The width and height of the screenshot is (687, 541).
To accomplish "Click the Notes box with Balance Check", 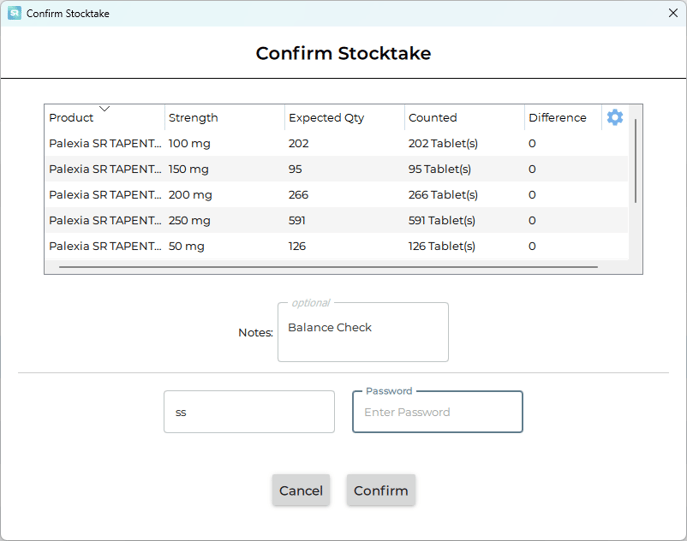I will (x=363, y=332).
